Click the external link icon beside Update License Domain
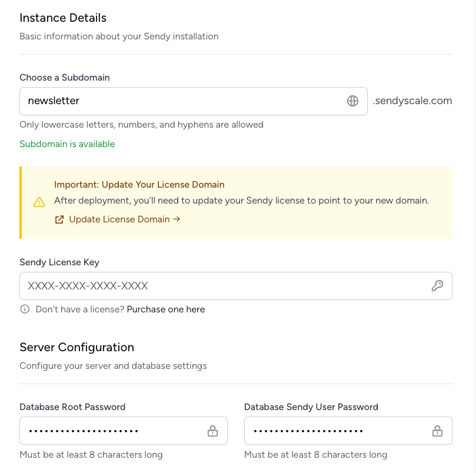476x473 pixels. pos(59,219)
